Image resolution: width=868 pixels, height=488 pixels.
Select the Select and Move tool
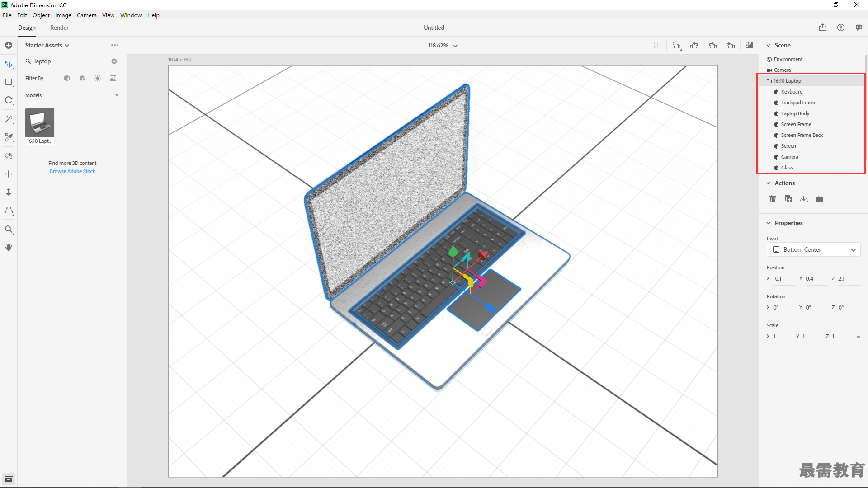pos(9,64)
